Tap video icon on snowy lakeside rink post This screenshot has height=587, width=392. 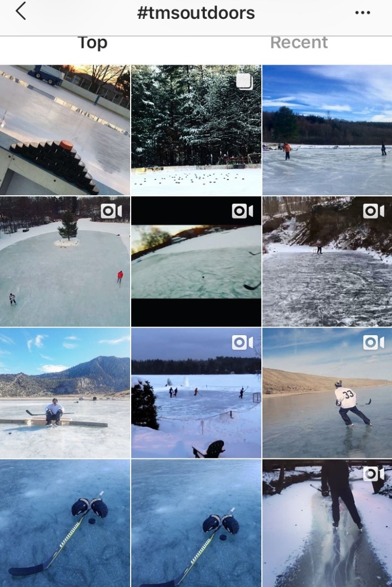point(243,343)
